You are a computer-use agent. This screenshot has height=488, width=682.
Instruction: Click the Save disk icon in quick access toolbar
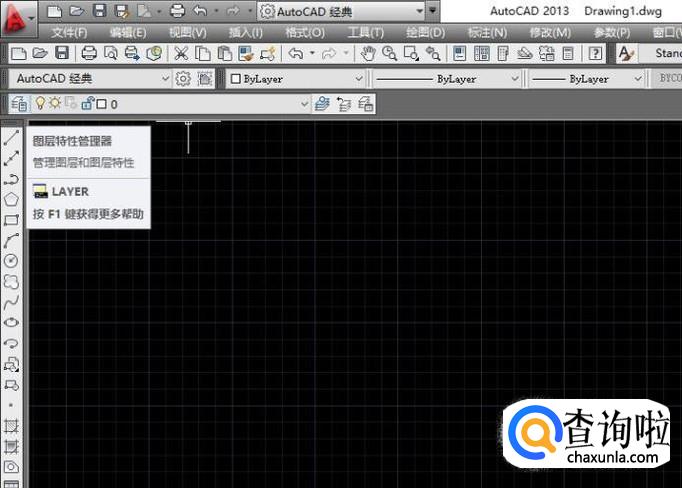[100, 11]
